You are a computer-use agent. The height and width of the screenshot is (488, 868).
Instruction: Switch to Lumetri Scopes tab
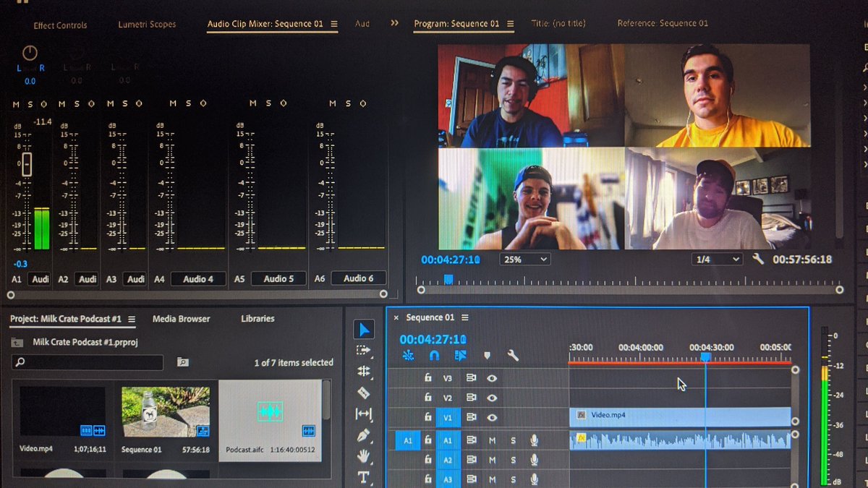(147, 25)
